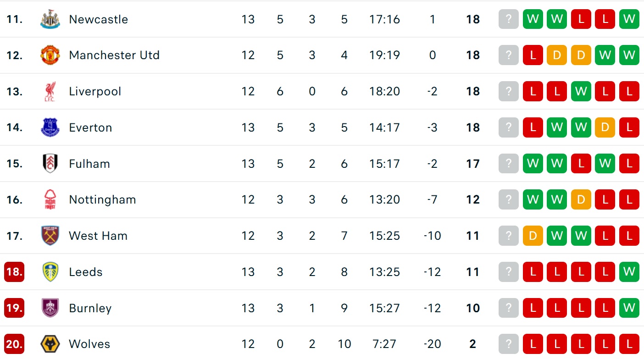Select the Fulham club crest
The width and height of the screenshot is (644, 359).
pos(50,164)
